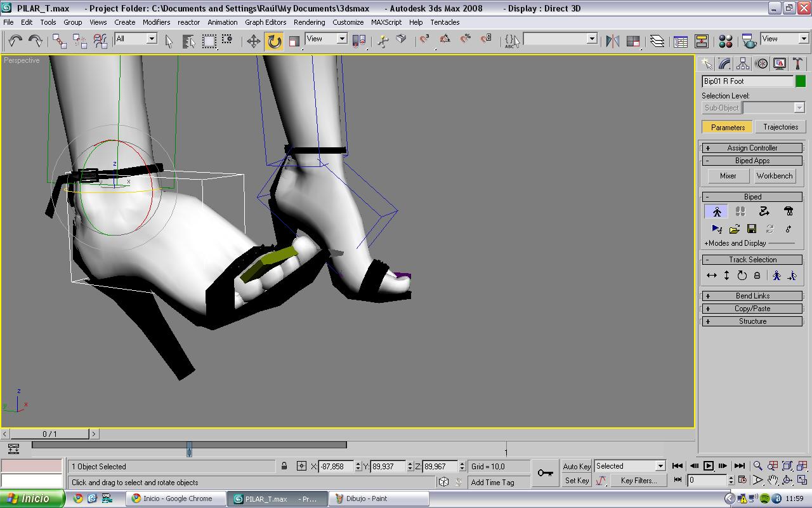Screen dimensions: 812x508
Task: Click Load File folder icon in Biped rollout
Action: (x=735, y=229)
